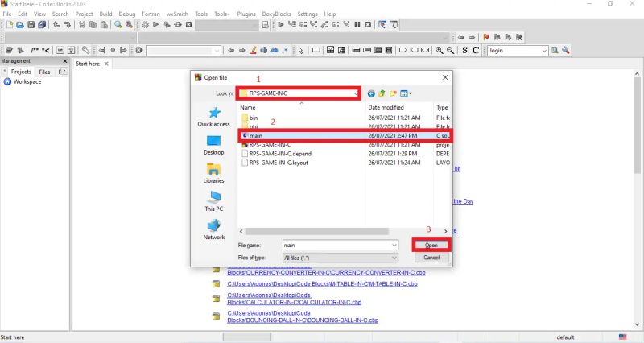Click the Open file folder toolbar icon
The width and height of the screenshot is (644, 343).
[20, 25]
